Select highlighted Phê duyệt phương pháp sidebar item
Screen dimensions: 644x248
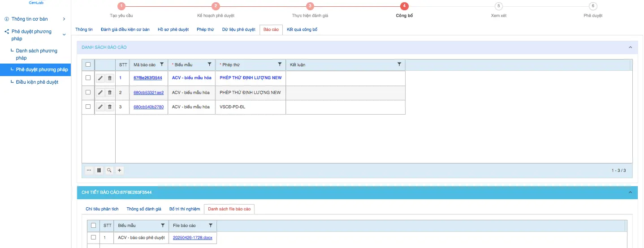[35, 70]
